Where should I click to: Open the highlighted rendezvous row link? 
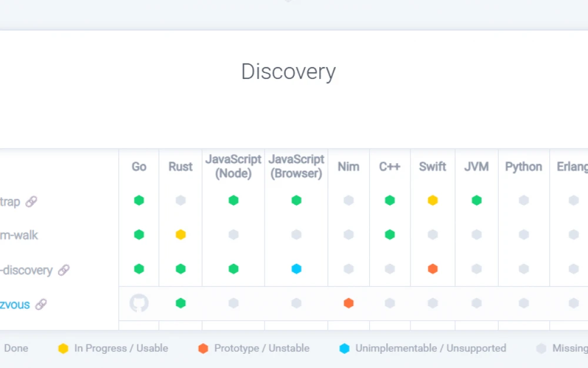tap(15, 305)
